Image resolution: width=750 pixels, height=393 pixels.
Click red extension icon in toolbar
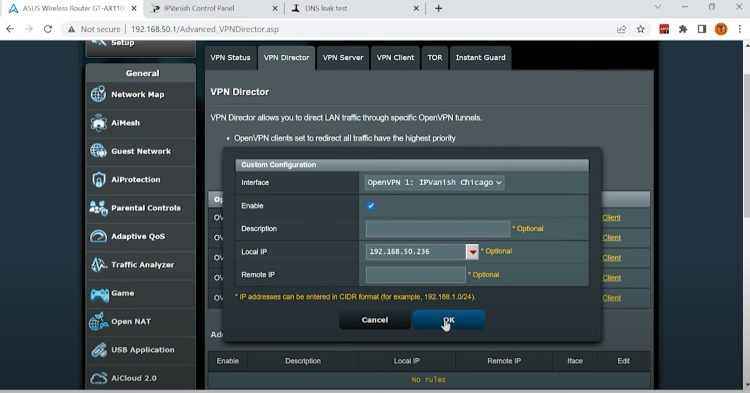point(664,29)
